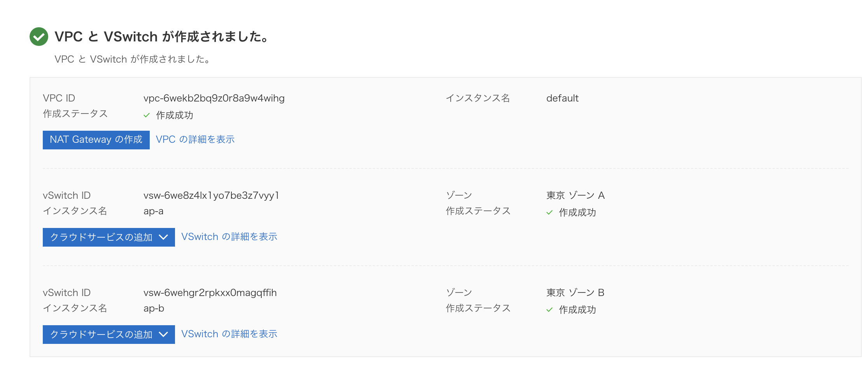The width and height of the screenshot is (868, 368).
Task: Click the 東京 ゾーン A zone label
Action: coord(576,195)
